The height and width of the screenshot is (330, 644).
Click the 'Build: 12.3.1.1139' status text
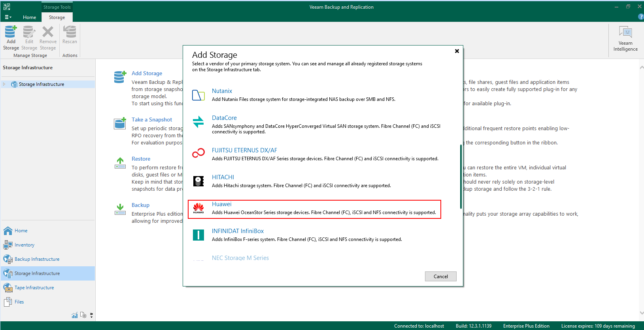(x=474, y=326)
